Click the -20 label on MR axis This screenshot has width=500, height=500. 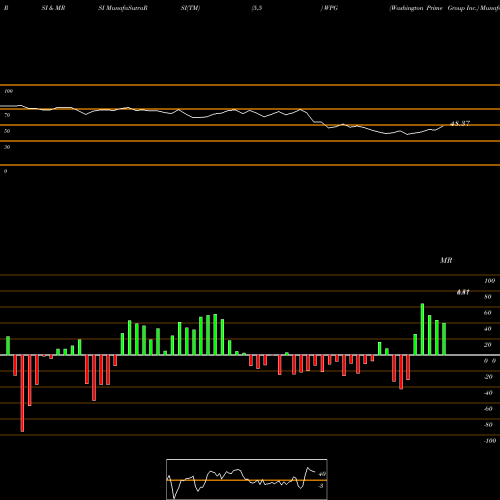click(x=488, y=377)
